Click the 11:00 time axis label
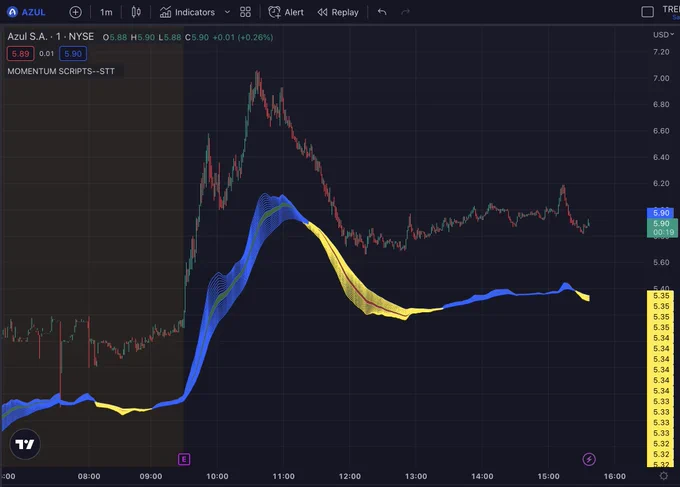 284,476
